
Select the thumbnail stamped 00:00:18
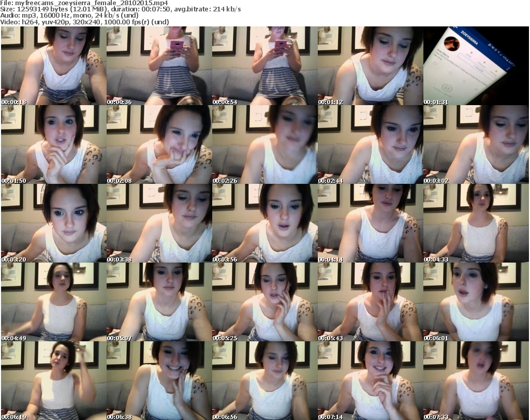[x=54, y=66]
